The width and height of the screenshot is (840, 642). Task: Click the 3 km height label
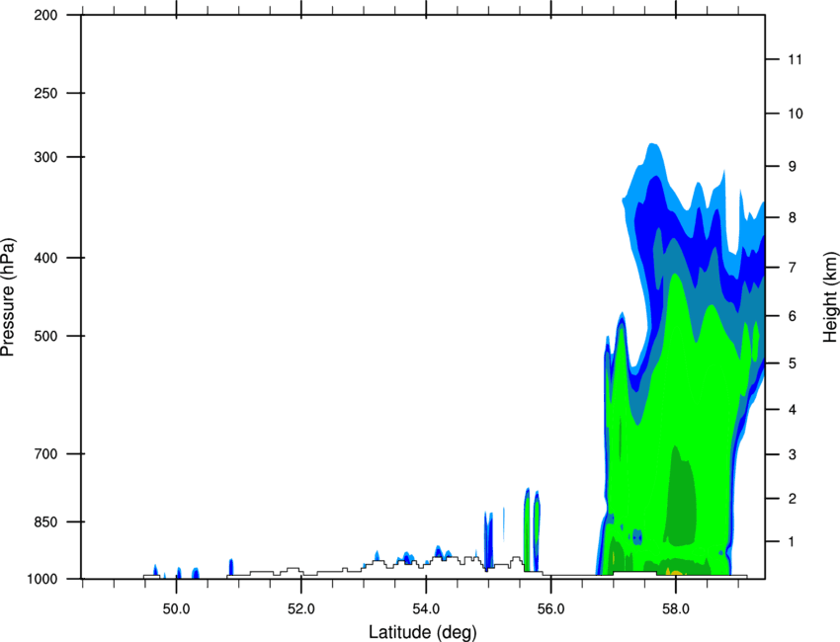(793, 454)
